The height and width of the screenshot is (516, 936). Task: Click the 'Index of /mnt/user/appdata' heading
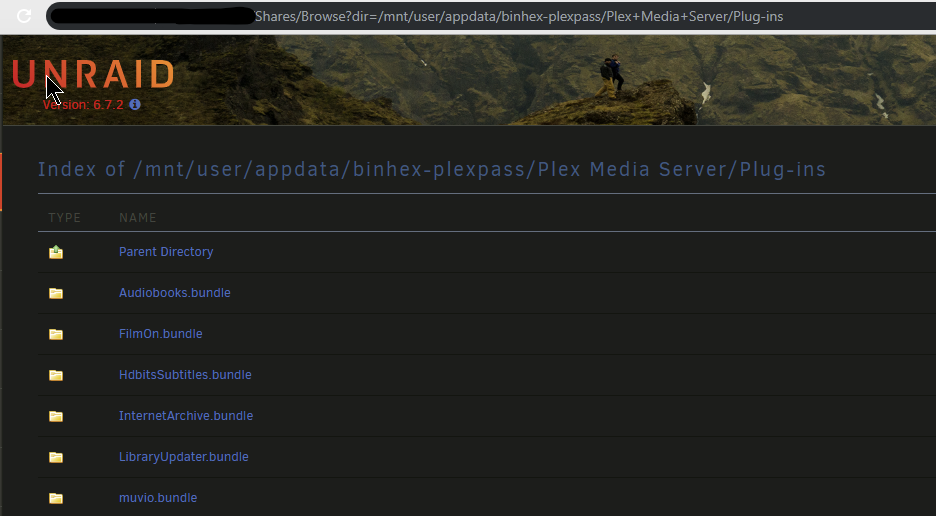pos(432,170)
